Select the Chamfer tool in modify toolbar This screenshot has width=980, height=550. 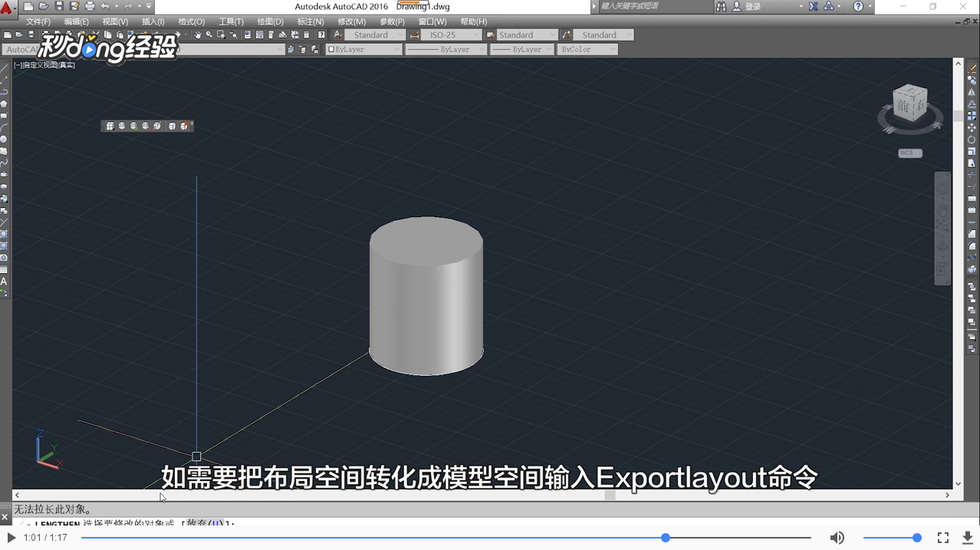pyautogui.click(x=972, y=235)
